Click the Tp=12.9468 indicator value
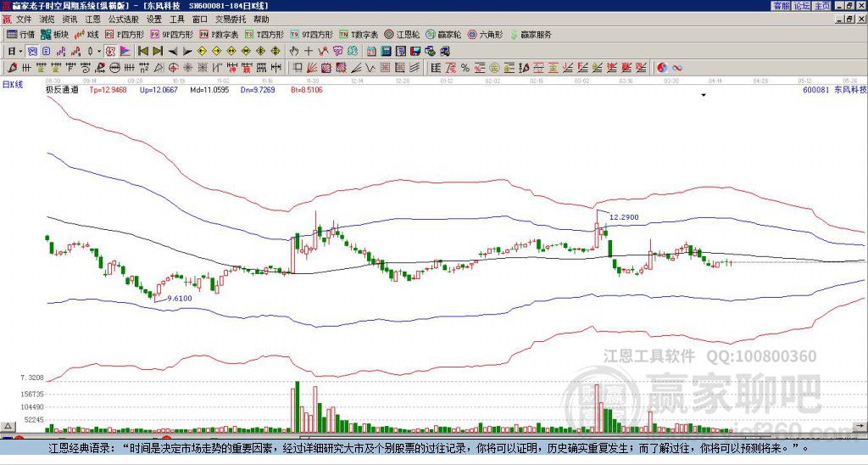Viewport: 868px width, 465px height. pos(108,89)
